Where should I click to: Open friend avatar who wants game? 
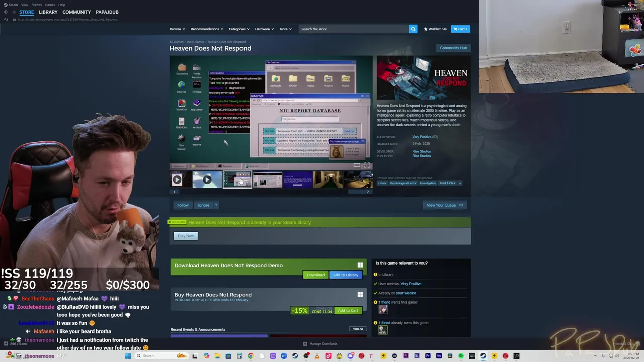point(383,310)
